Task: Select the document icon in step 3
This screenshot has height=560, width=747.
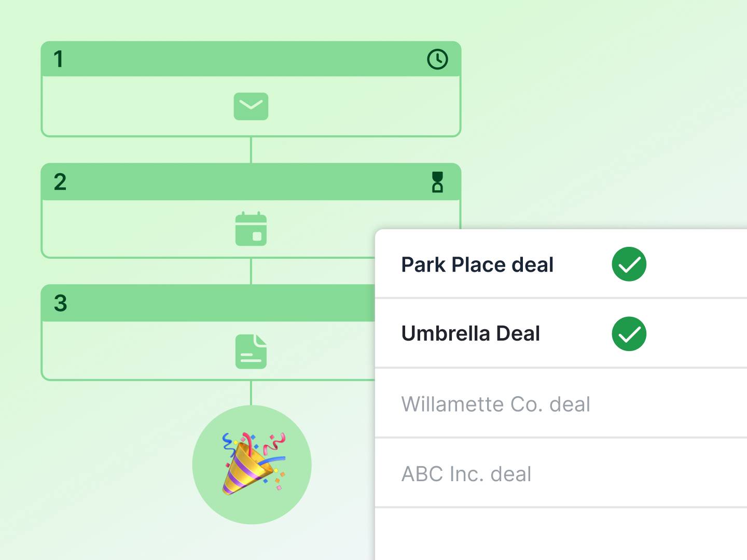Action: tap(251, 352)
